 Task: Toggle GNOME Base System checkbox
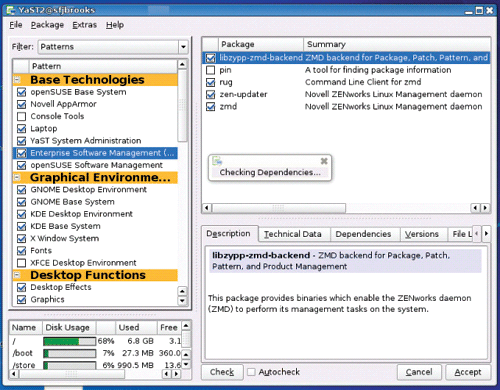coord(21,202)
